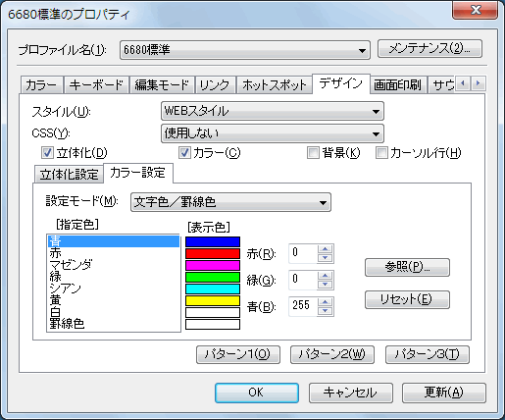
Task: Decrease the 青(B) value with down arrow
Action: (325, 311)
